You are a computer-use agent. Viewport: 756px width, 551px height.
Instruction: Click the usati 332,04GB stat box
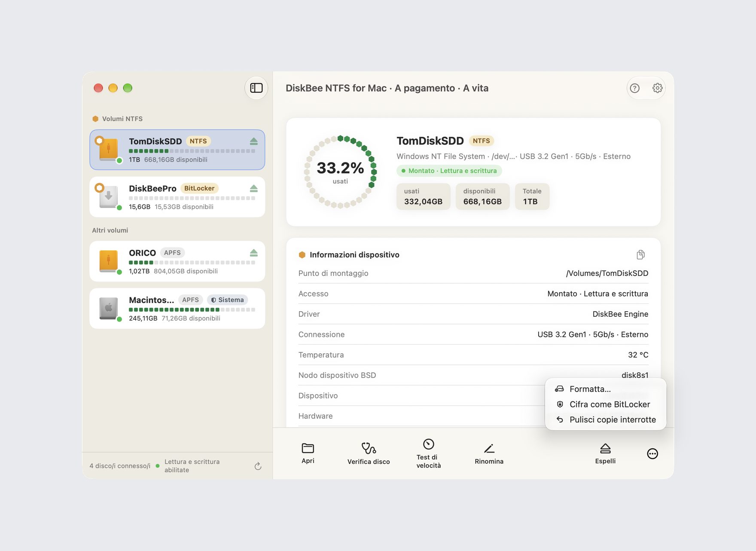(x=423, y=196)
